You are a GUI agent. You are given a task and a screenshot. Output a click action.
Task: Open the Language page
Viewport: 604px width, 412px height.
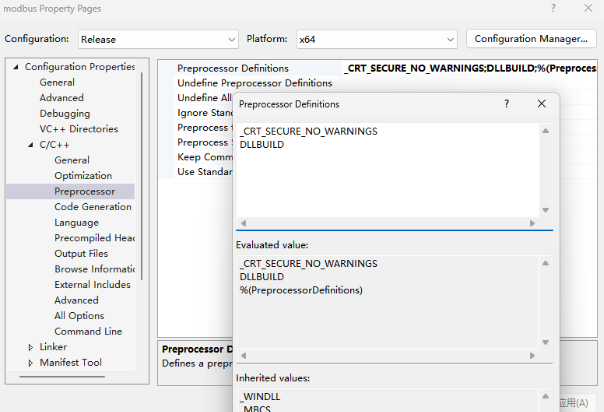pos(77,223)
